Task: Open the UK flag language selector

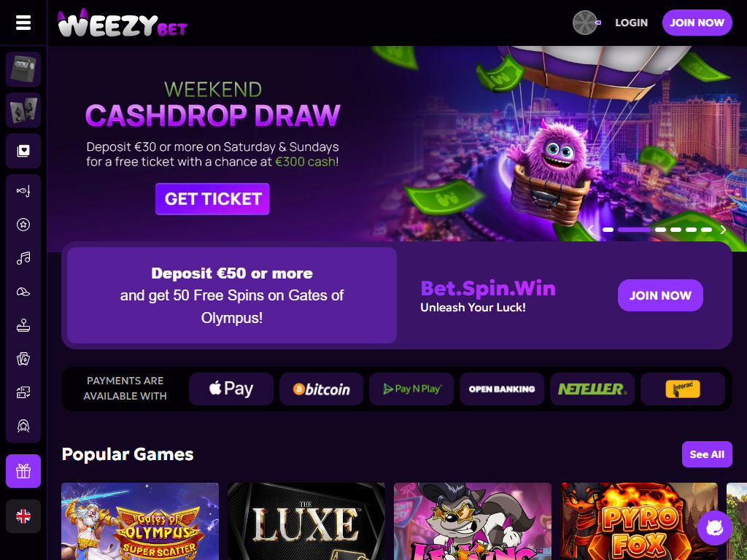Action: [x=23, y=516]
